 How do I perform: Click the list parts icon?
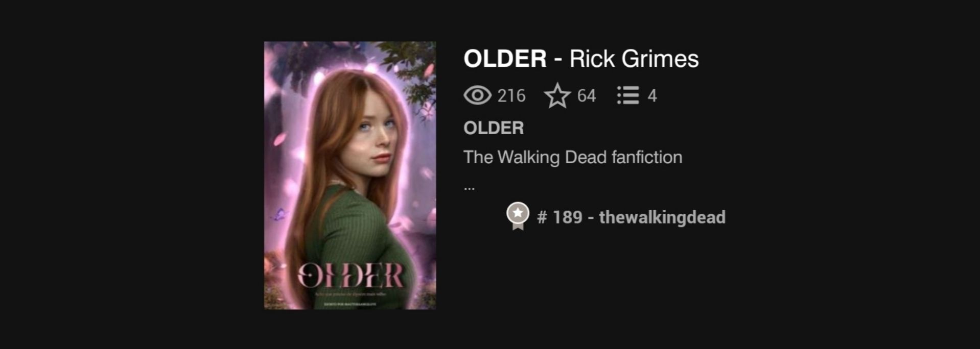pyautogui.click(x=628, y=95)
